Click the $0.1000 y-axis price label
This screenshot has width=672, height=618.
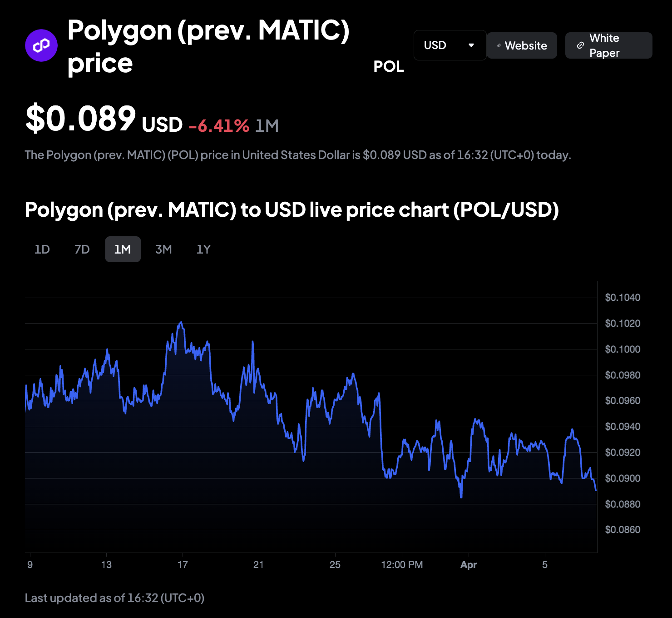(x=623, y=349)
